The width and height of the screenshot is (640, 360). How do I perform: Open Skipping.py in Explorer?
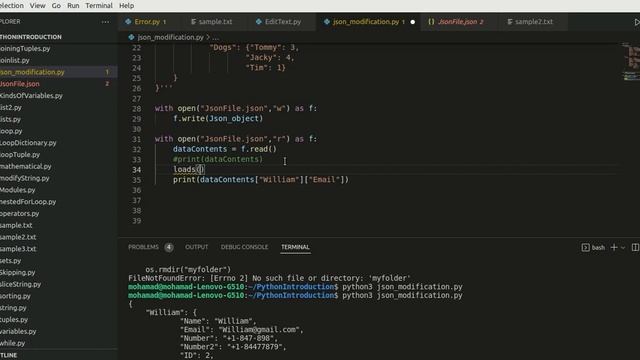[59, 272]
